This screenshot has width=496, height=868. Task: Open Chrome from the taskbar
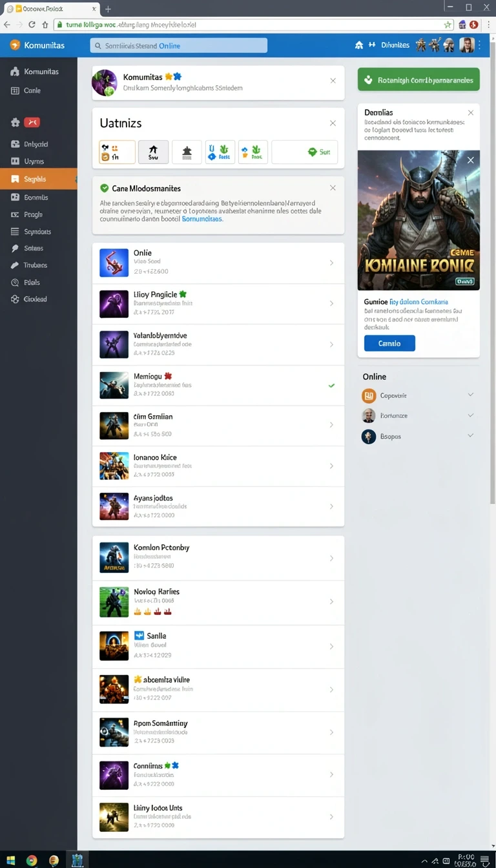click(x=31, y=860)
